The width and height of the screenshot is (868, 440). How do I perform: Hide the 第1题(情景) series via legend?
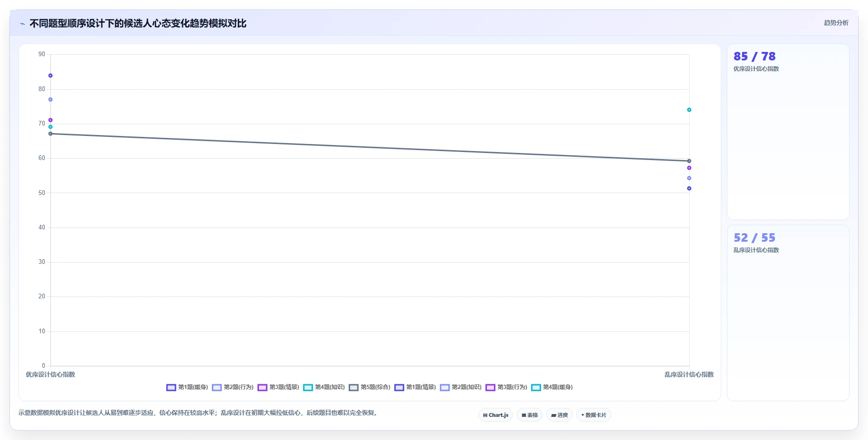tap(415, 387)
